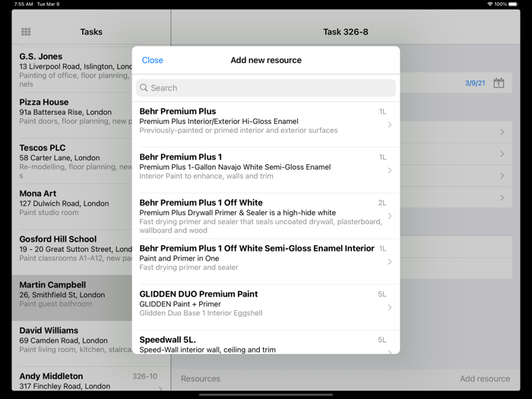Screen dimensions: 532x399
Task: Focus the Search resources field
Action: click(x=266, y=88)
